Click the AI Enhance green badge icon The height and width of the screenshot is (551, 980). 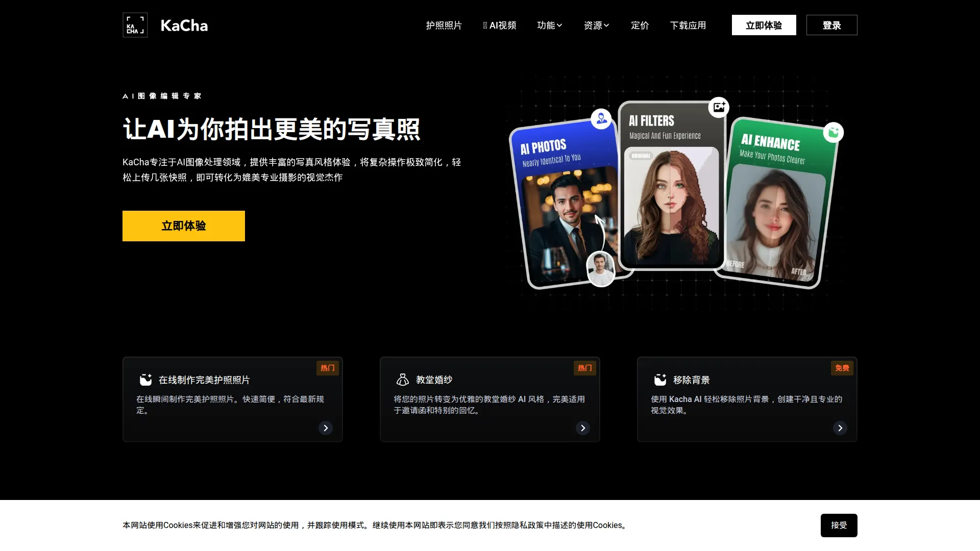point(834,133)
